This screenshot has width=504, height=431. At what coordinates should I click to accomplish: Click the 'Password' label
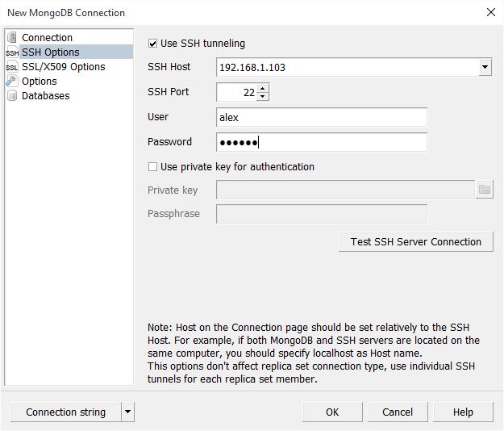pos(169,142)
